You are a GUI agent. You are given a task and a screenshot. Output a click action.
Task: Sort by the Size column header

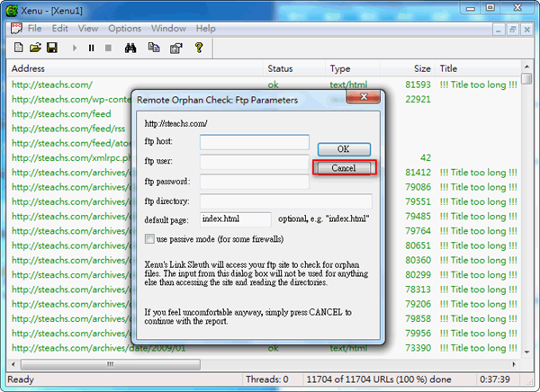(x=408, y=68)
